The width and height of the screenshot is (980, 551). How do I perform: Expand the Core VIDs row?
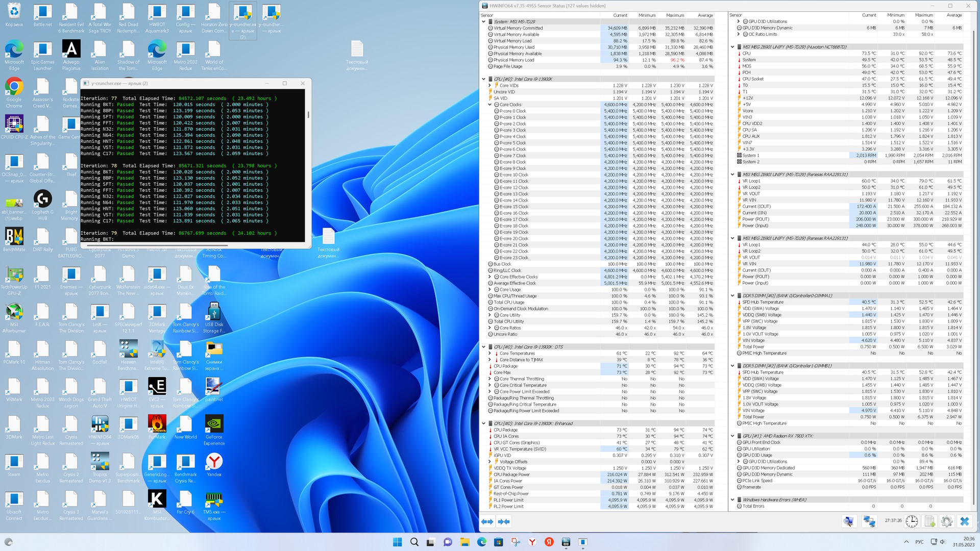tap(490, 86)
